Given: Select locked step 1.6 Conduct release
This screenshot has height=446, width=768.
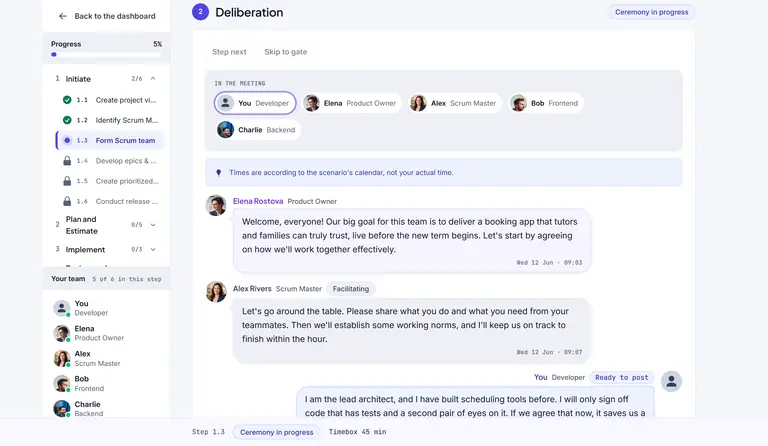Looking at the screenshot, I should pos(110,201).
